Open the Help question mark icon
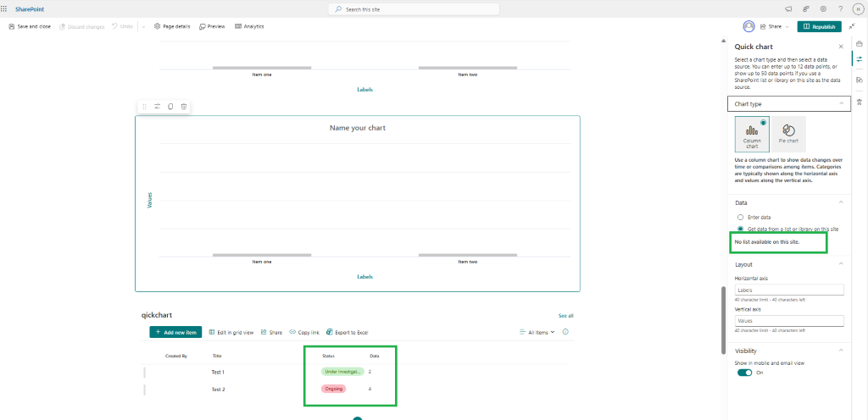The width and height of the screenshot is (868, 420). point(840,9)
